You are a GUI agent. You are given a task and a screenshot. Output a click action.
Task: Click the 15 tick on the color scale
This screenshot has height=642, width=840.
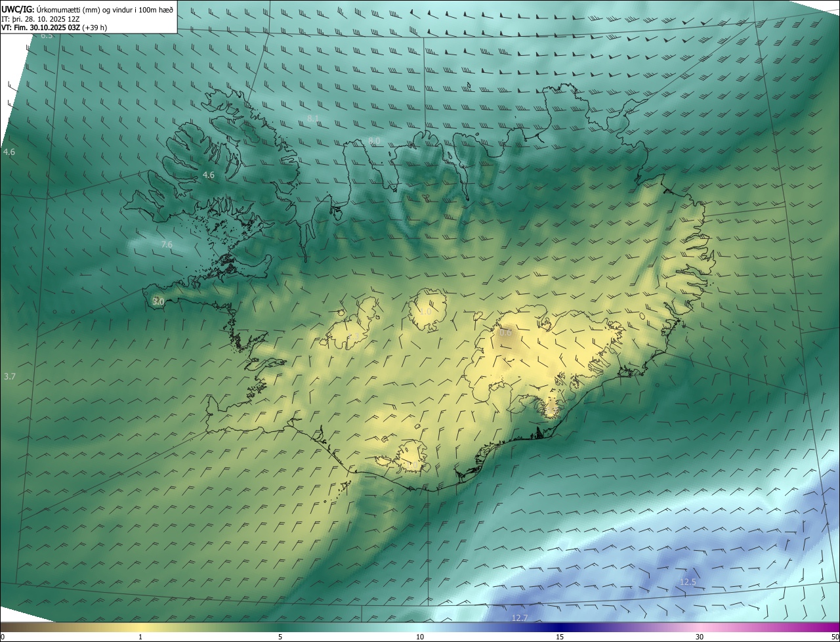click(560, 637)
